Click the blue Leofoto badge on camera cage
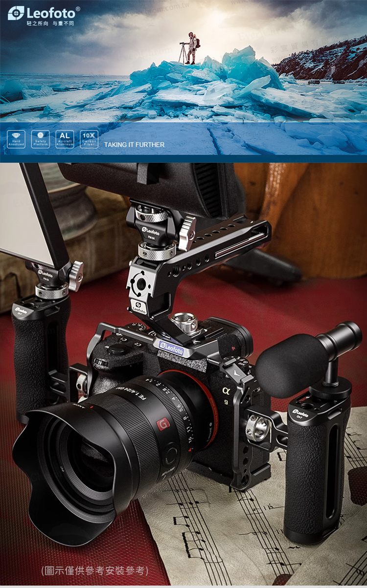The height and width of the screenshot is (588, 367). pos(171,349)
